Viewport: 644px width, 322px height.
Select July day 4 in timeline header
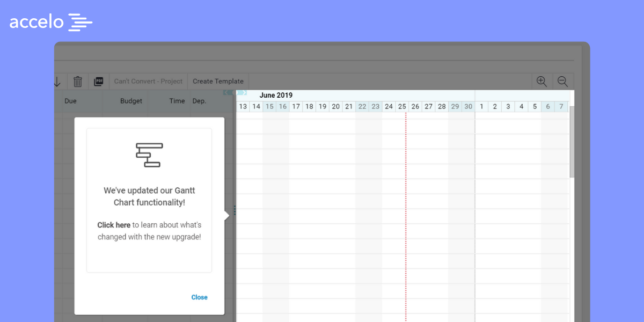coord(521,106)
